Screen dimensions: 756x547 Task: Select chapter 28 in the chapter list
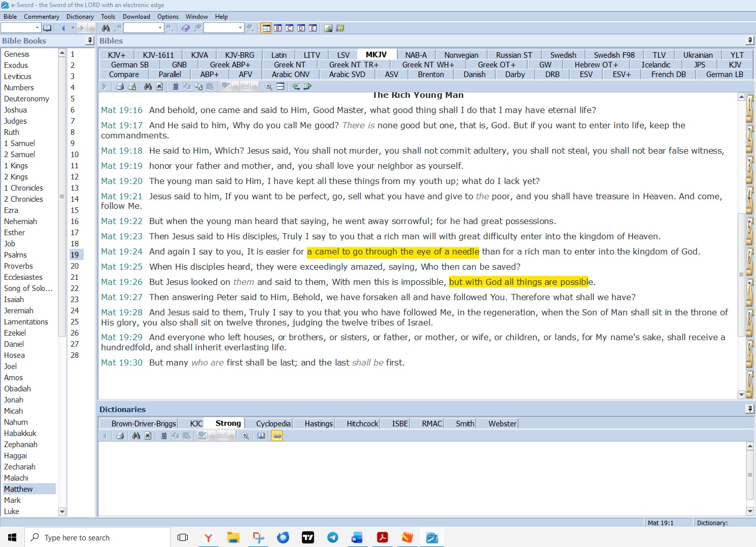tap(75, 355)
